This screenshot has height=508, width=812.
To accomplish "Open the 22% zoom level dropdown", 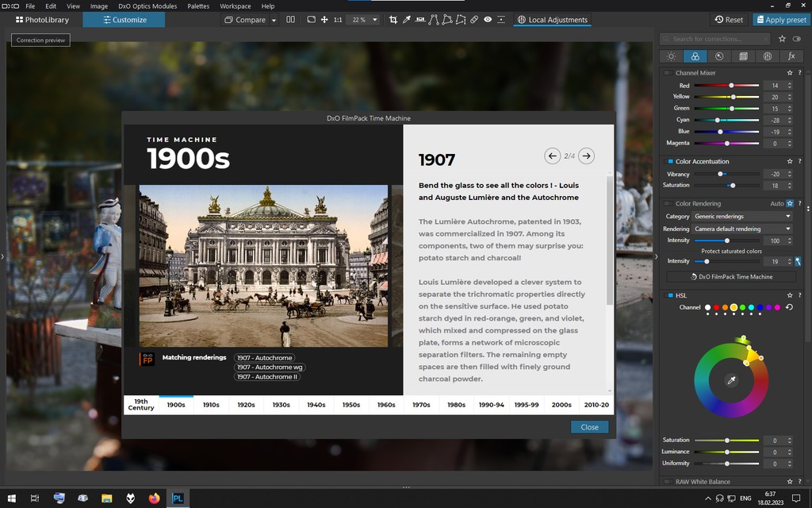I will click(375, 20).
